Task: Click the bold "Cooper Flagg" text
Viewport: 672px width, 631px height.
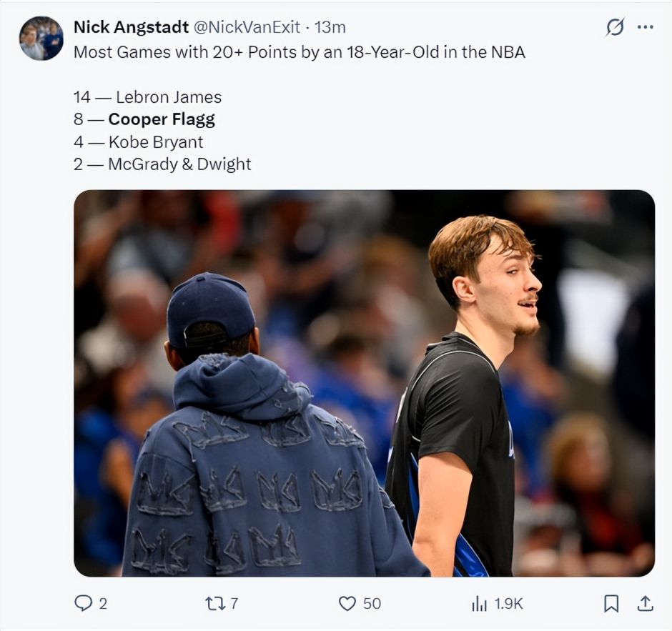Action: click(x=162, y=119)
